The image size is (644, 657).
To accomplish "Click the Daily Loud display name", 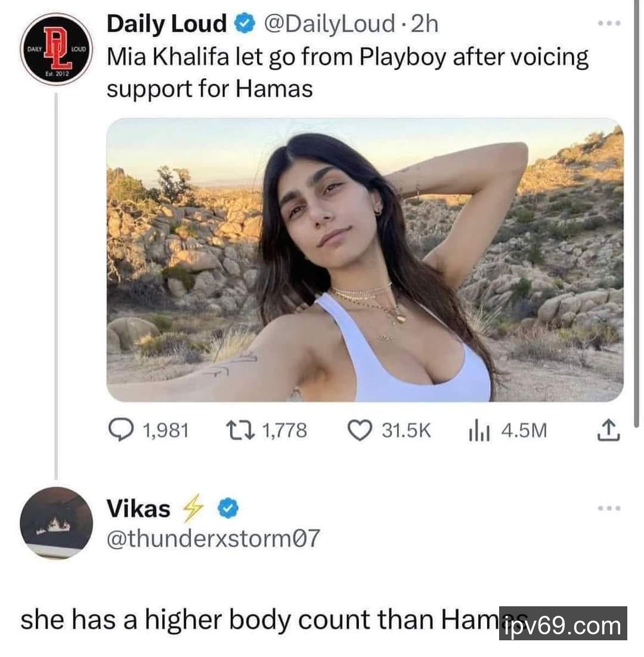I will pos(166,23).
